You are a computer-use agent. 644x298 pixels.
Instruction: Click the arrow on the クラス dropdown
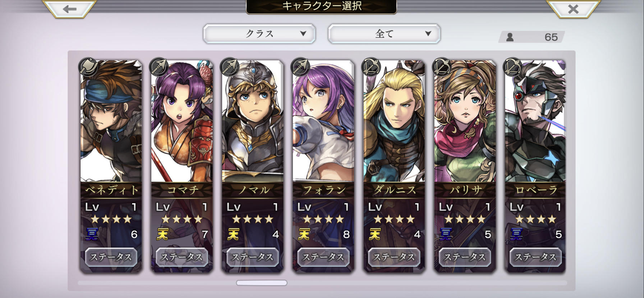point(303,33)
